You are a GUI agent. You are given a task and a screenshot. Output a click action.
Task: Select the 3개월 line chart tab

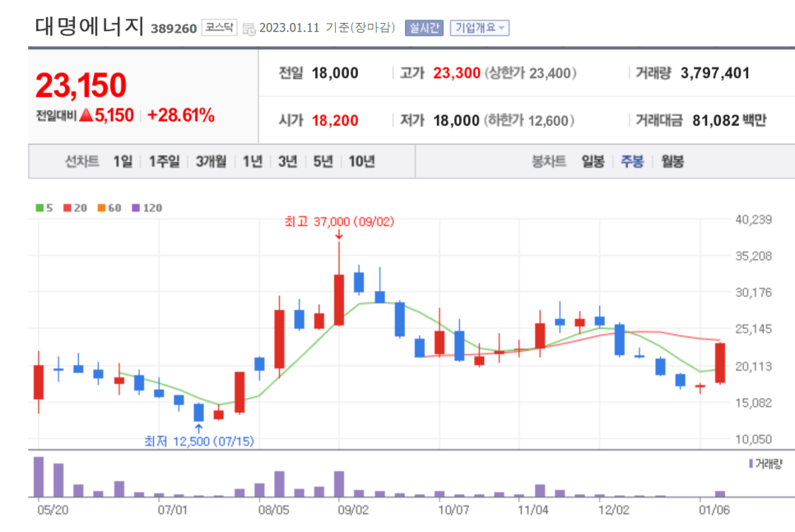pos(211,162)
